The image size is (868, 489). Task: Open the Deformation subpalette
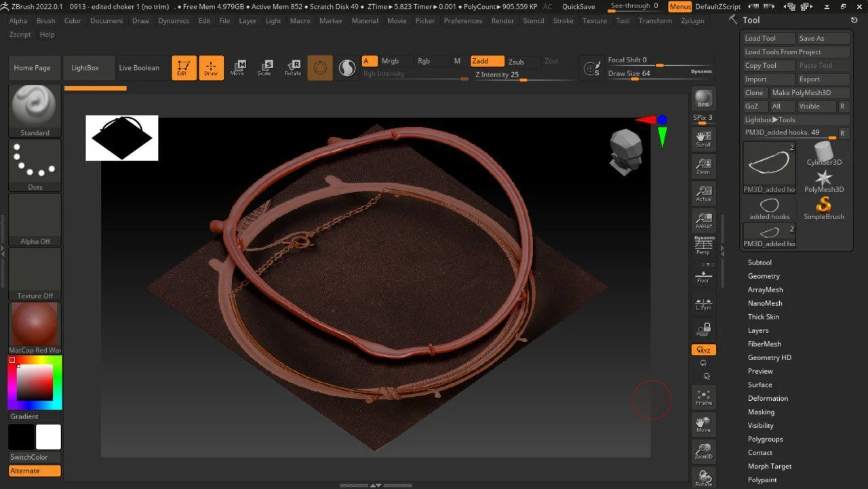coord(768,398)
